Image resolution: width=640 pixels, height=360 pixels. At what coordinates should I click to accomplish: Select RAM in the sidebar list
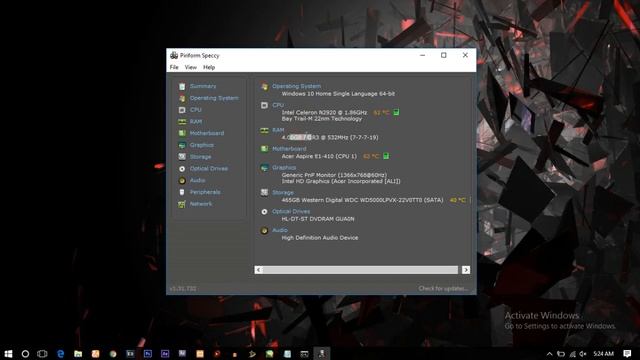(x=196, y=122)
